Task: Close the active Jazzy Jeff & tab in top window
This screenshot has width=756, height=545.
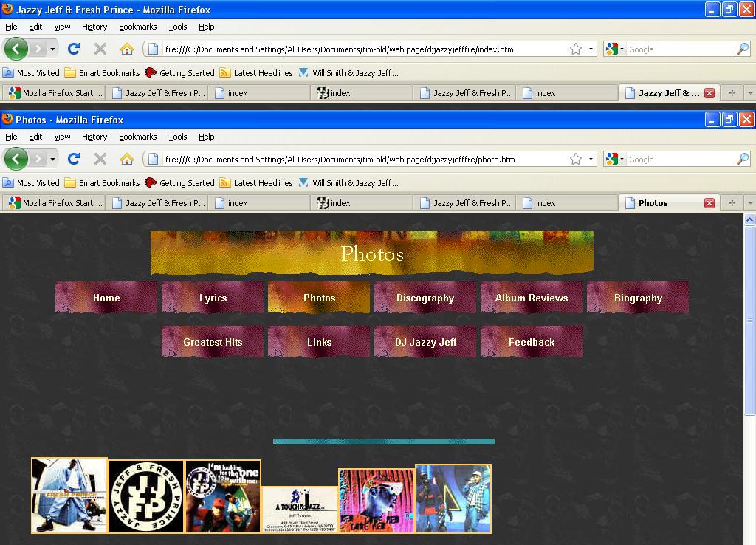Action: click(x=709, y=93)
